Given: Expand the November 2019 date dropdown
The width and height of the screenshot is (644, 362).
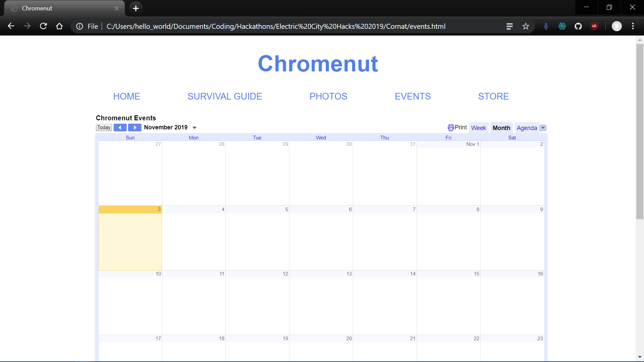Looking at the screenshot, I should click(195, 128).
